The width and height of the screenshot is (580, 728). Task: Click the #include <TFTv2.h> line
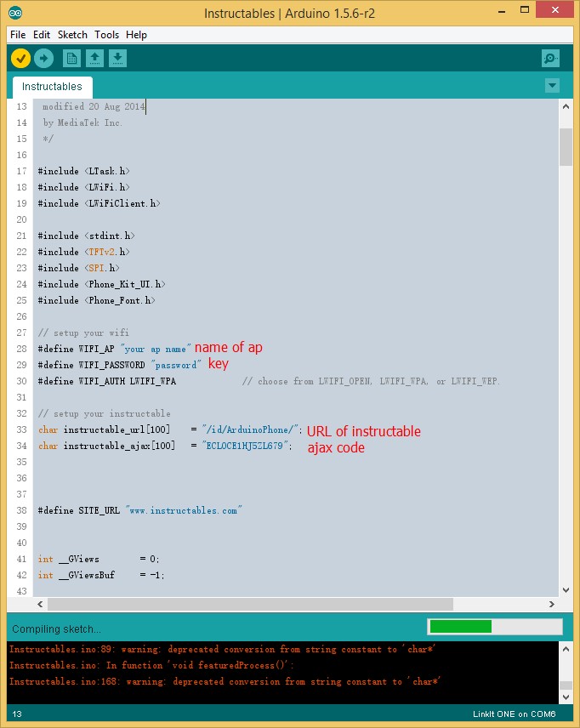point(83,252)
